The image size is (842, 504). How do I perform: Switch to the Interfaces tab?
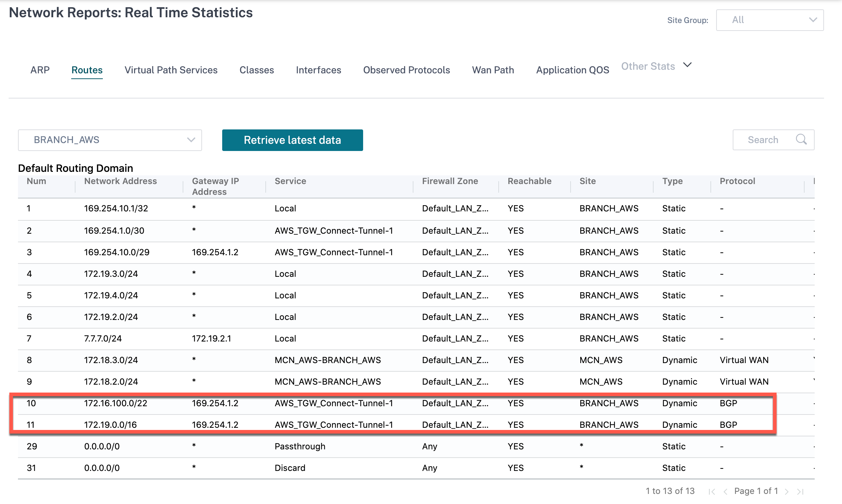(x=319, y=70)
